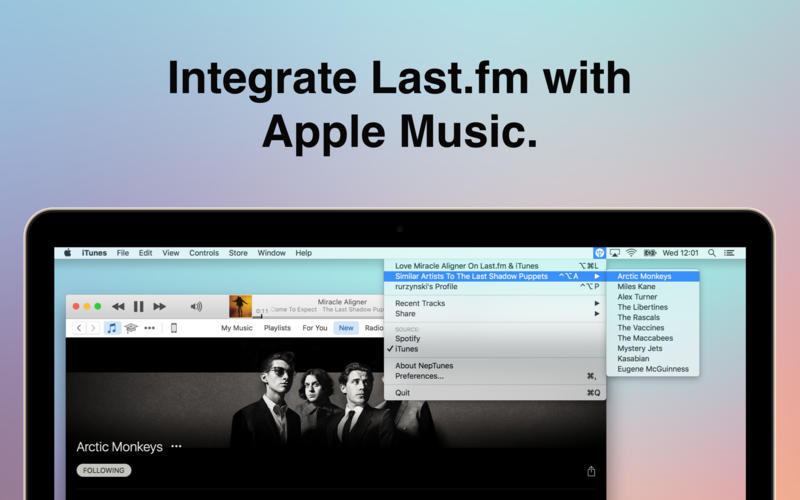Open the AirPlay display menu icon

615,253
